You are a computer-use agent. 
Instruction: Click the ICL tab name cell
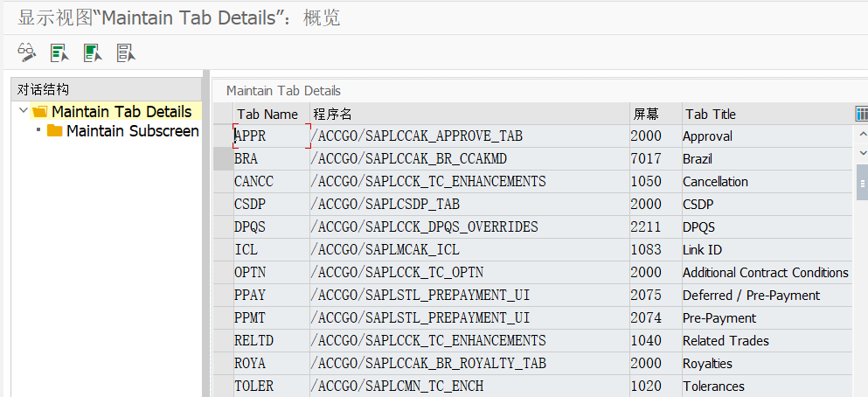point(271,250)
